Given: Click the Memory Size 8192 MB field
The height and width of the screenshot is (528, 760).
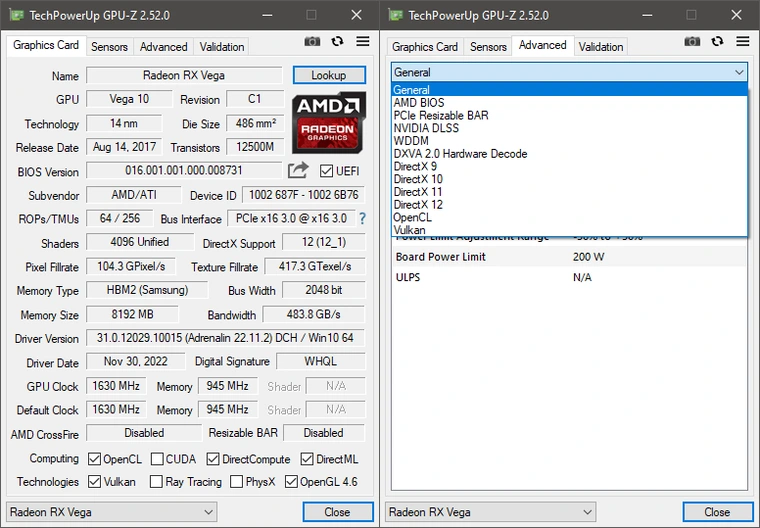Looking at the screenshot, I should 132,314.
